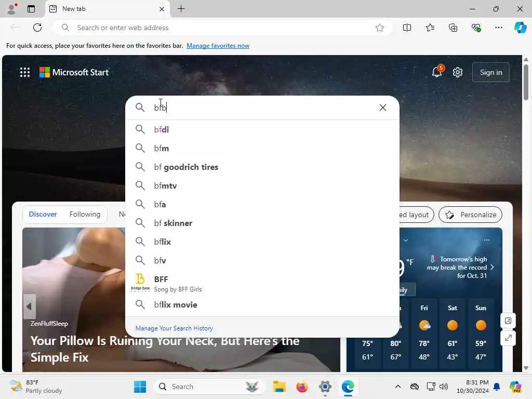The height and width of the screenshot is (399, 532).
Task: View Friday weather forecast
Action: (424, 332)
